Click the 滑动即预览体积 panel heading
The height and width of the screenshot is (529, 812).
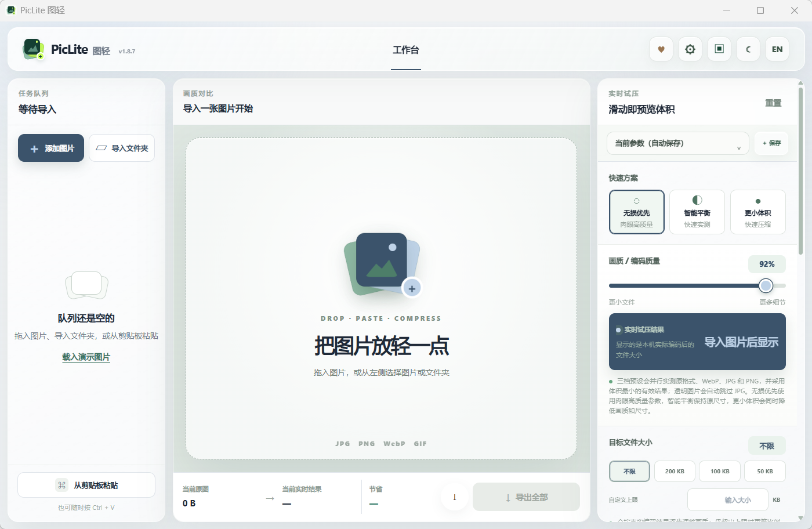[x=641, y=109]
